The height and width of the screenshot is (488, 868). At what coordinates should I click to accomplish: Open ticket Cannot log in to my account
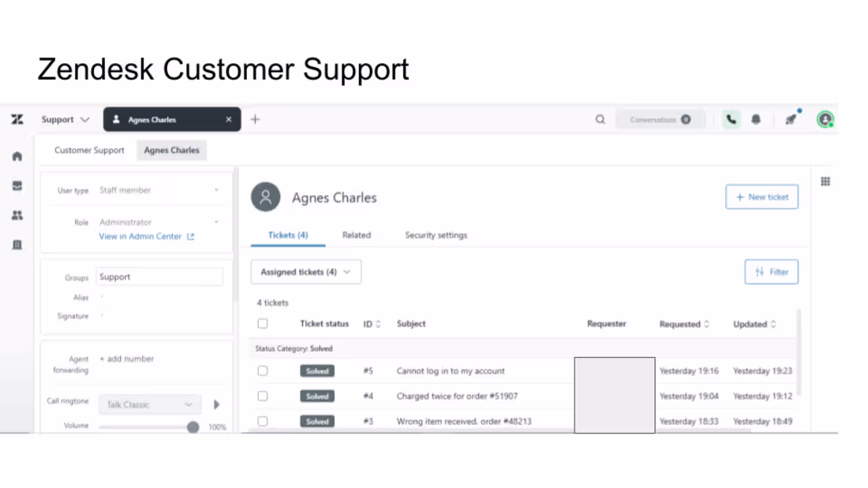click(x=450, y=371)
